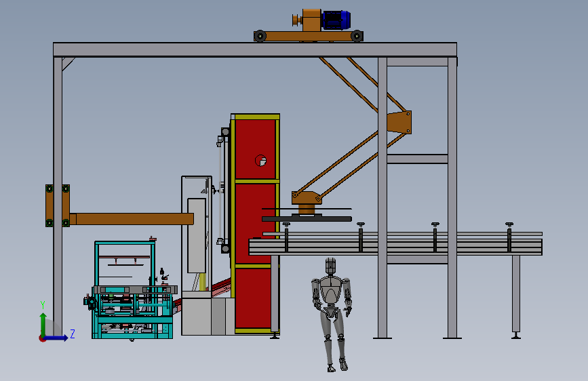Select the tall left gantry column

58,197
